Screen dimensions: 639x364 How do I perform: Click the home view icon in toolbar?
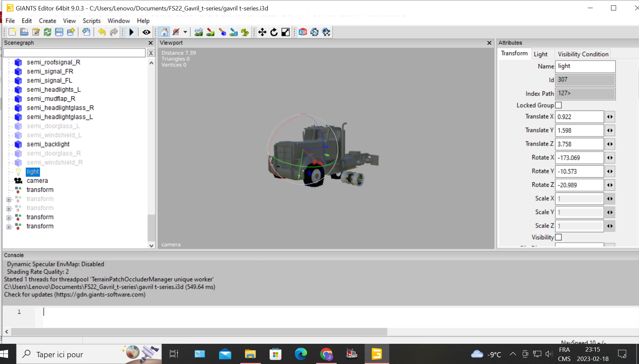click(x=164, y=32)
